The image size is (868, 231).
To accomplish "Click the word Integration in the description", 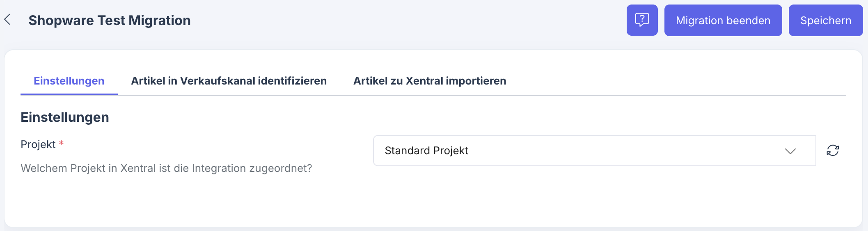I will point(219,168).
